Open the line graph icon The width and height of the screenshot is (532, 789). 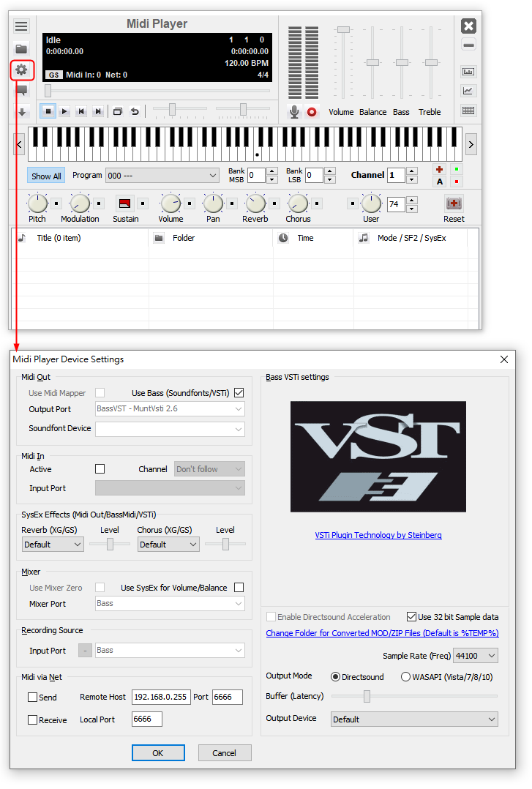pyautogui.click(x=468, y=91)
